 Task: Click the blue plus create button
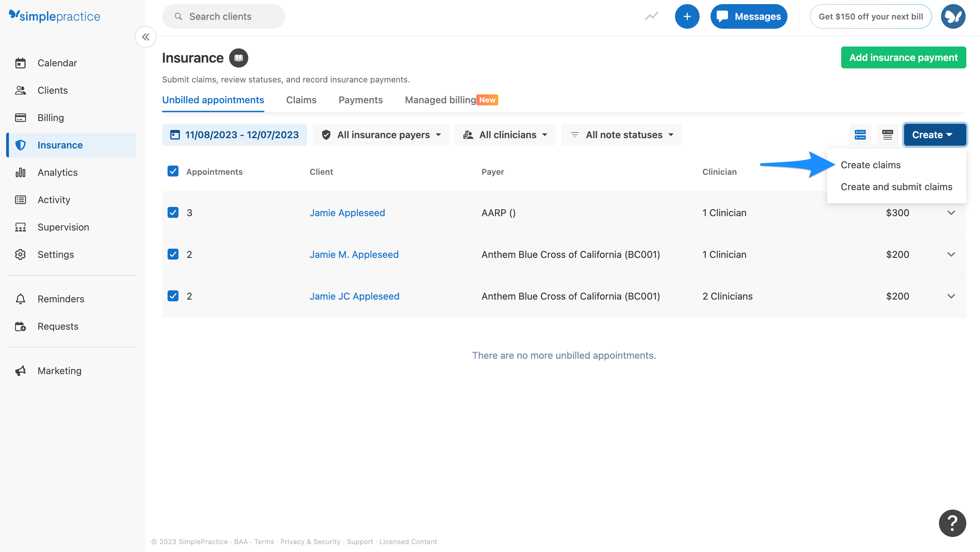(687, 16)
